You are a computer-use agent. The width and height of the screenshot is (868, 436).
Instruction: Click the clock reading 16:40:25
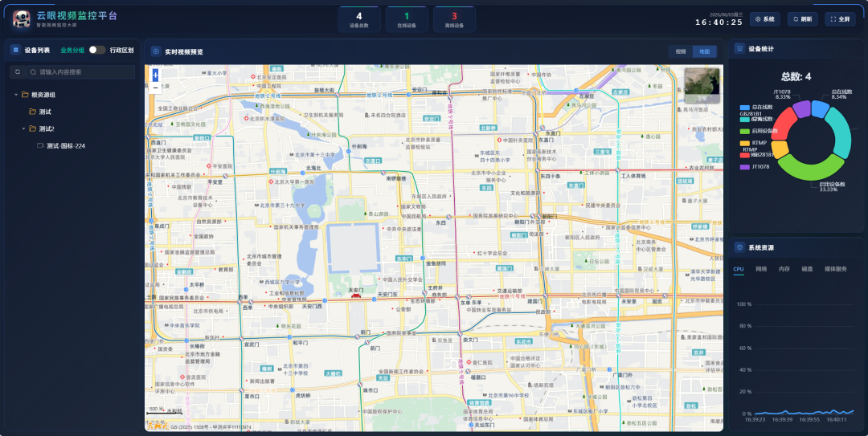click(x=719, y=22)
